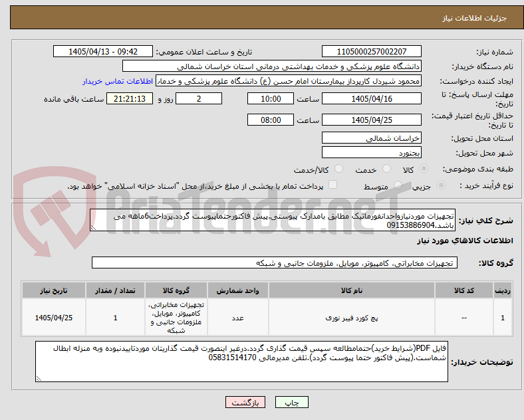The width and height of the screenshot is (524, 420).
Task: Click the item name پچ کورد فیبر نوری
Action: point(352,318)
